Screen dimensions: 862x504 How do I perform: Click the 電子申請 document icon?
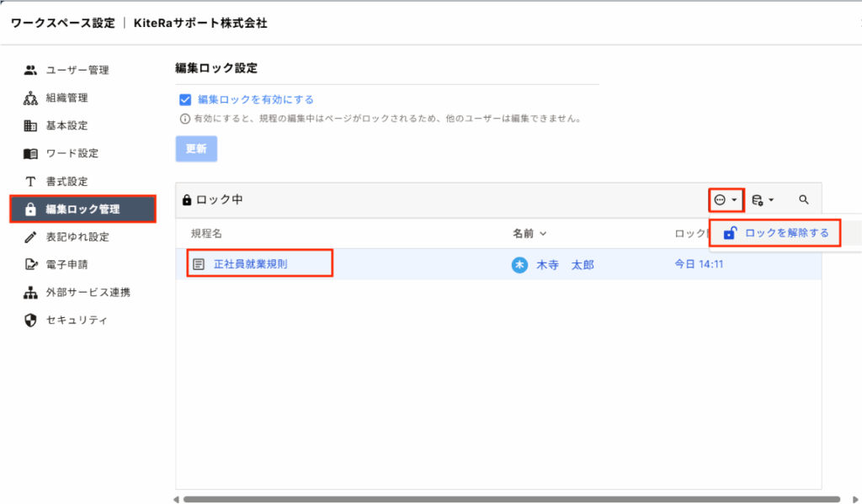tap(30, 264)
